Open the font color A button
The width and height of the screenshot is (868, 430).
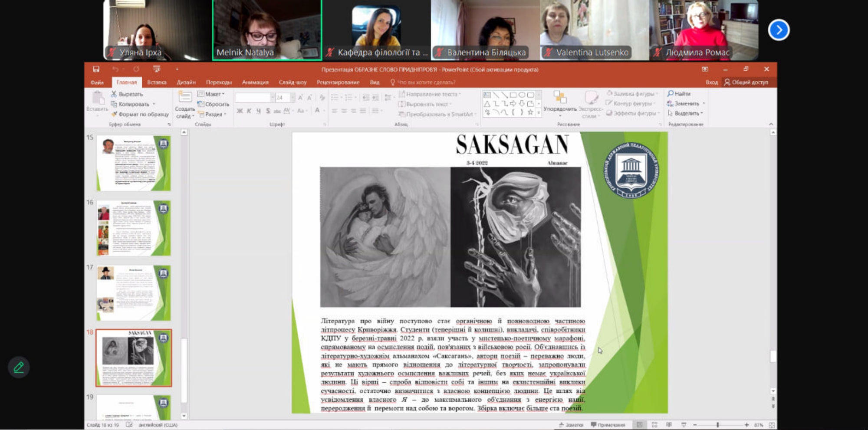pos(317,111)
